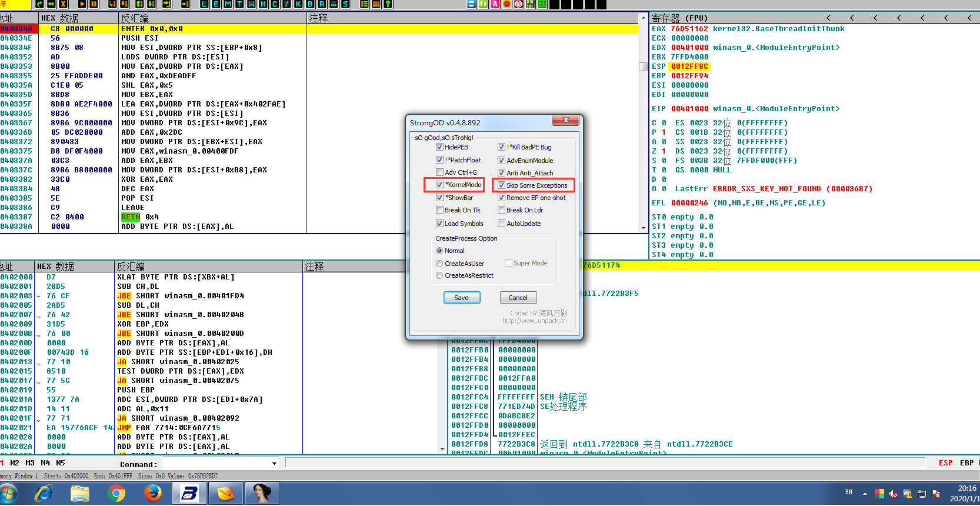Open Chrome from the taskbar
This screenshot has height=506, width=980.
pos(116,493)
